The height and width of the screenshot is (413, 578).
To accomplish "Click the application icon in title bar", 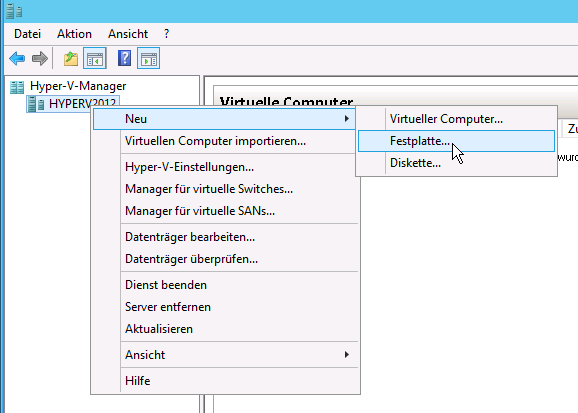I will pos(14,11).
